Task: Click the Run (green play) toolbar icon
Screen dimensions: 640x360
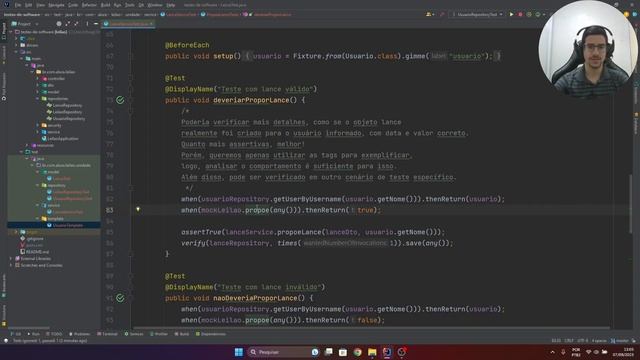Action: coord(511,14)
